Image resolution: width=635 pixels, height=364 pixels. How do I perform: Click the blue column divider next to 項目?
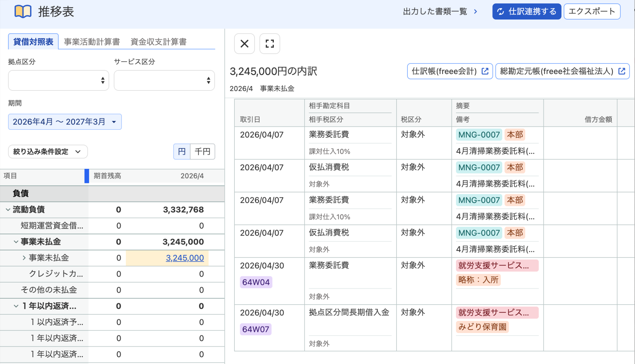[87, 176]
